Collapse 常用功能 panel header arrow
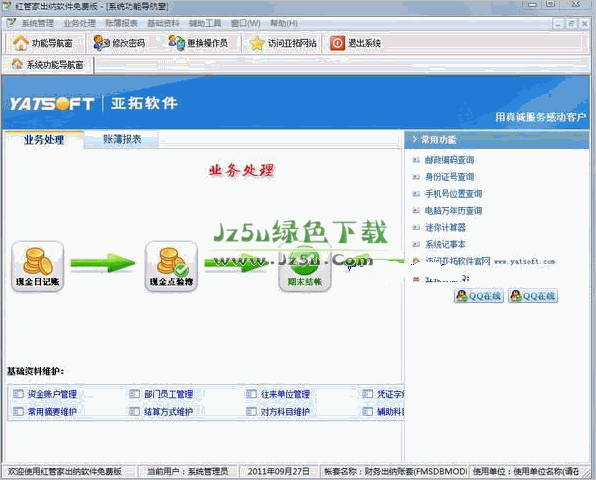Screen dimensions: 596x480 coord(415,139)
